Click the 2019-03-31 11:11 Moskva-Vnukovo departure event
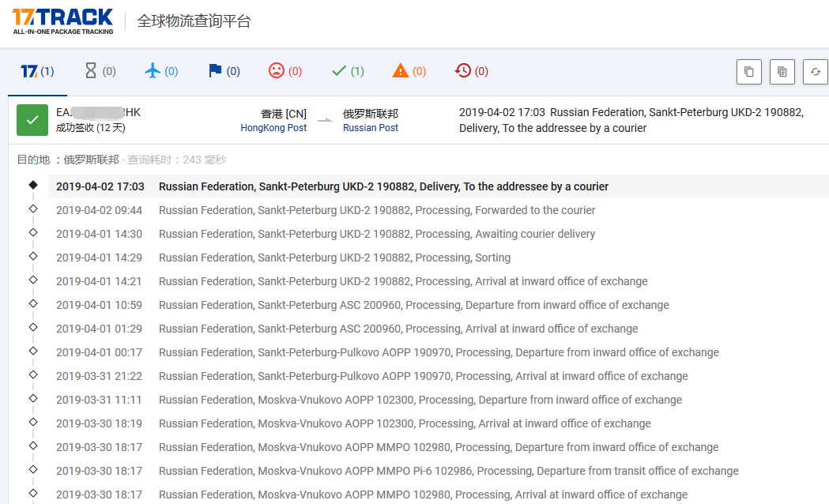The image size is (829, 504). [420, 401]
